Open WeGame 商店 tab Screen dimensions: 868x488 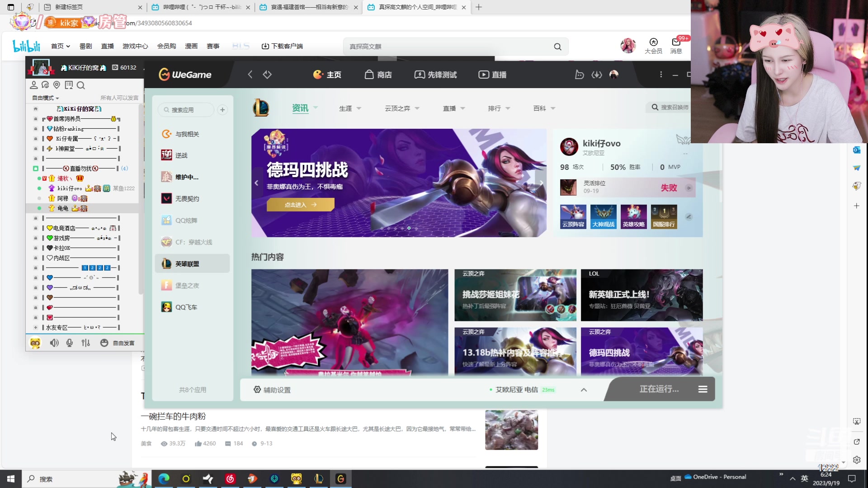pyautogui.click(x=378, y=75)
